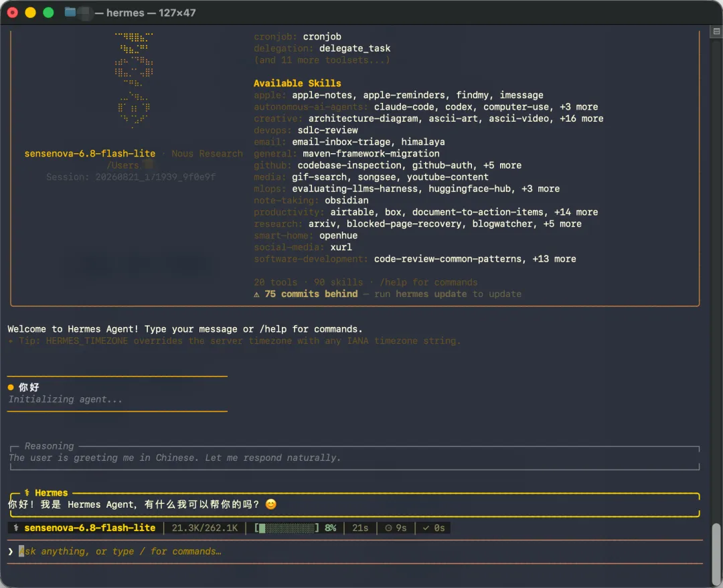Click the context usage progress bar

point(287,528)
